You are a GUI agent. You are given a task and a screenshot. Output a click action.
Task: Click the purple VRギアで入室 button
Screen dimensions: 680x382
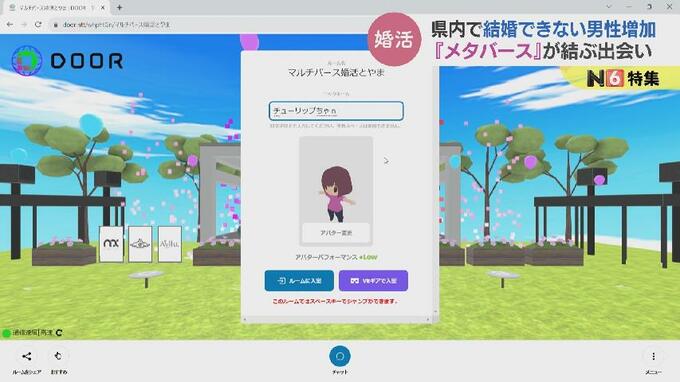point(373,281)
